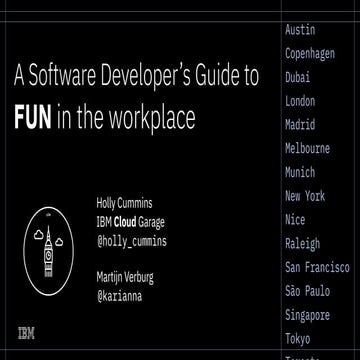This screenshot has width=360, height=360.
Task: Click the IBM Cloud Garage line
Action: pos(131,222)
